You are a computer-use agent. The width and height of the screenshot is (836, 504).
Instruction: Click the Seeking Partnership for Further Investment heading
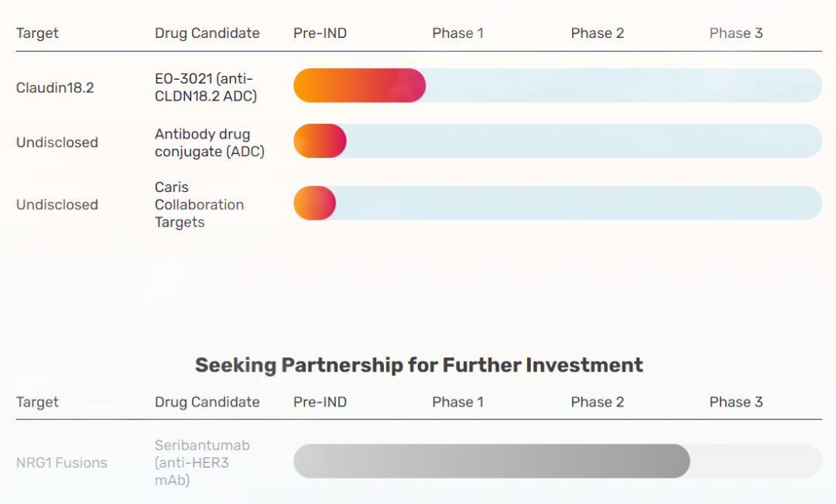tap(419, 365)
